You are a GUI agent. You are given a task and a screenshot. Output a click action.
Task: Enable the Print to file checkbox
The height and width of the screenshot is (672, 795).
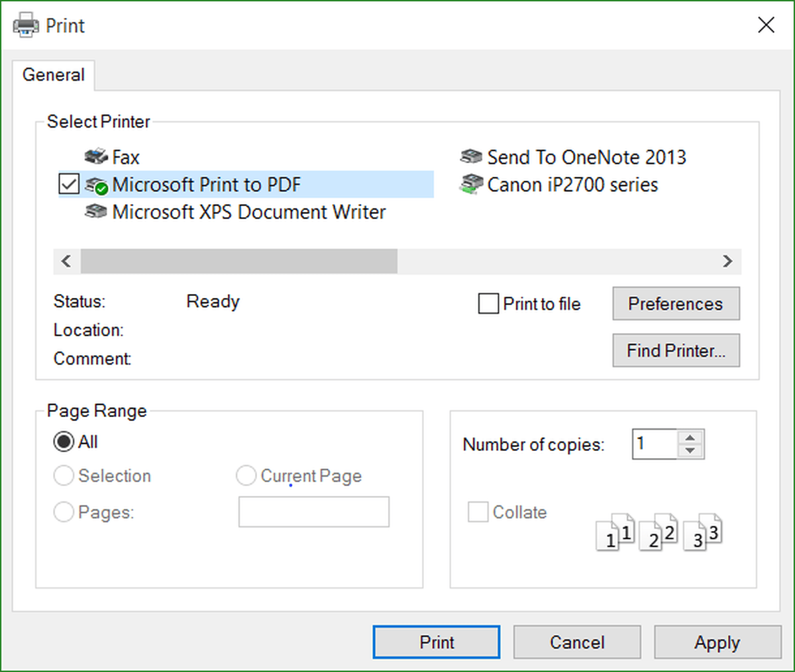click(488, 303)
